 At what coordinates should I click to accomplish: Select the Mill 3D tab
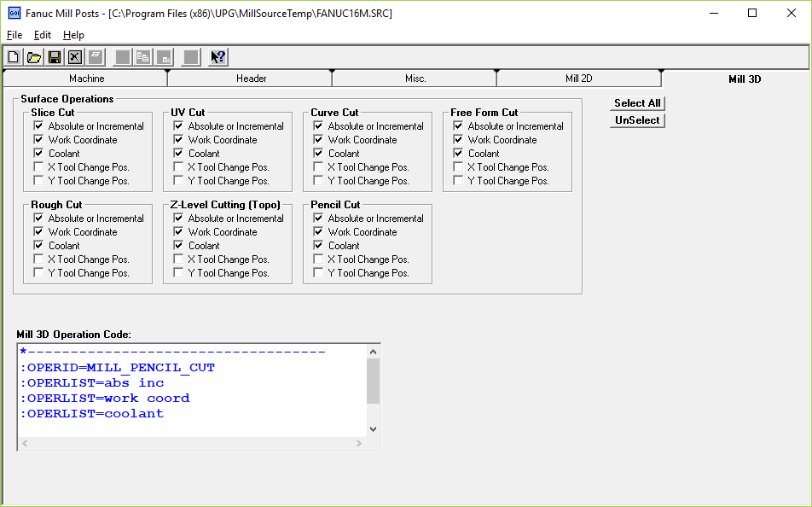coord(745,79)
